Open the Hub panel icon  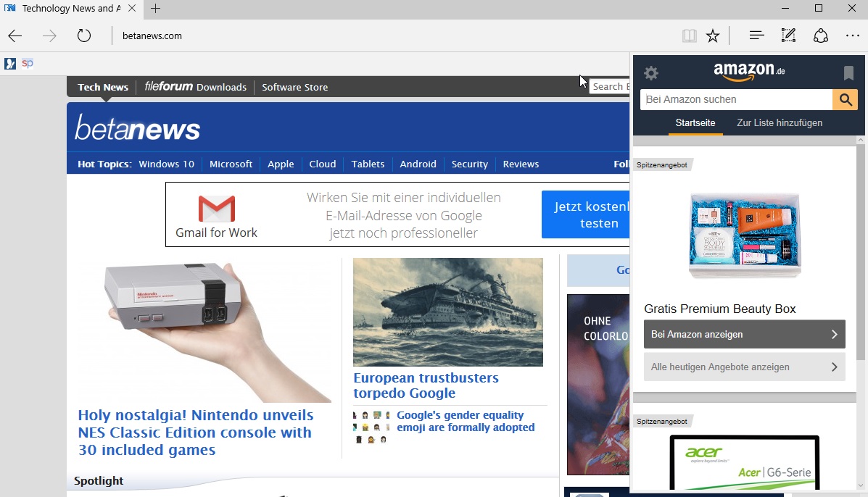(x=756, y=35)
